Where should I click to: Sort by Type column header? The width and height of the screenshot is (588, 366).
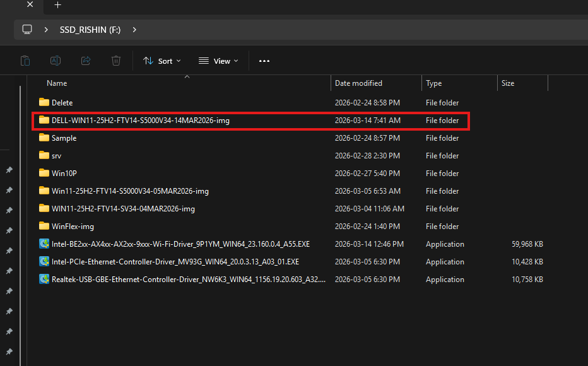434,83
